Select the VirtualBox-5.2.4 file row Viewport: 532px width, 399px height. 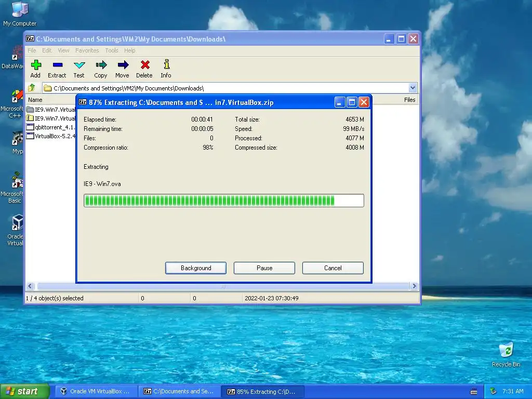pyautogui.click(x=51, y=136)
